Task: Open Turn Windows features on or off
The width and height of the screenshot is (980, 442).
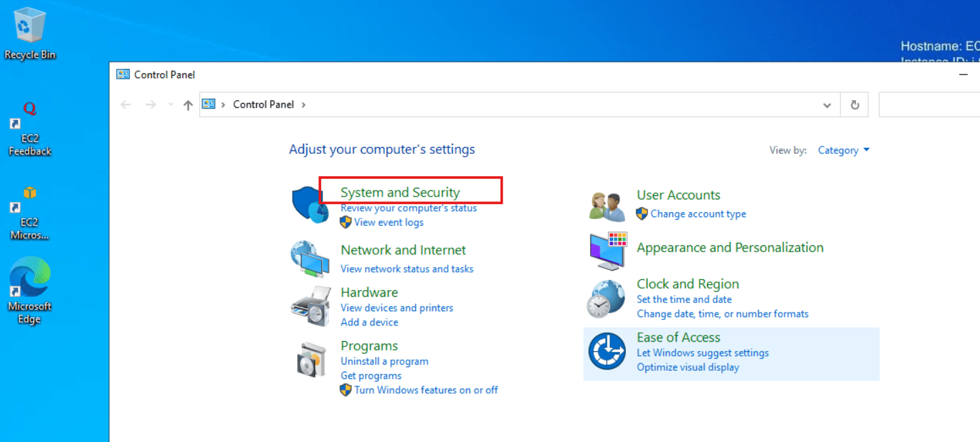Action: (x=426, y=390)
